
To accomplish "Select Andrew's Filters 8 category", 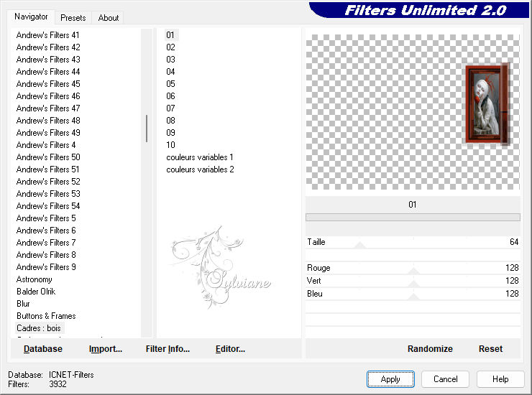I will point(46,255).
